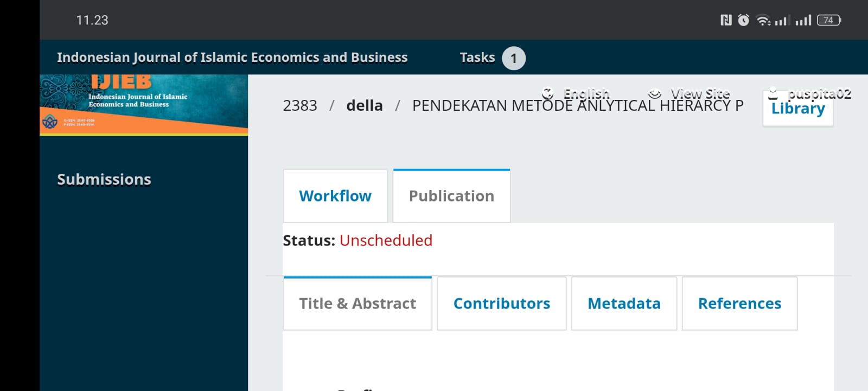This screenshot has height=391, width=868.
Task: Open Submissions in the sidebar
Action: coord(104,180)
